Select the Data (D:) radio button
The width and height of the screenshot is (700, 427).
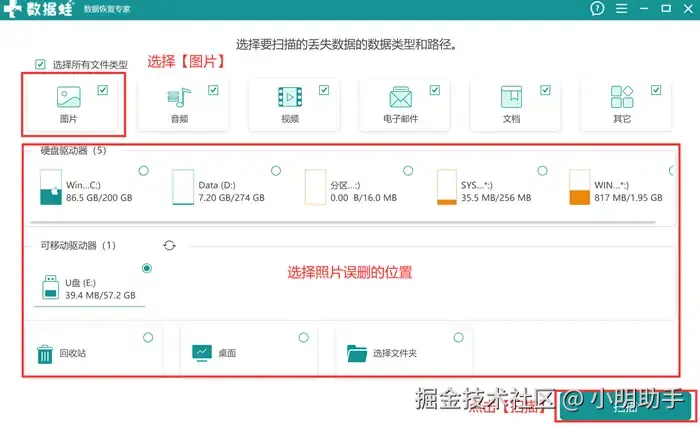point(276,171)
